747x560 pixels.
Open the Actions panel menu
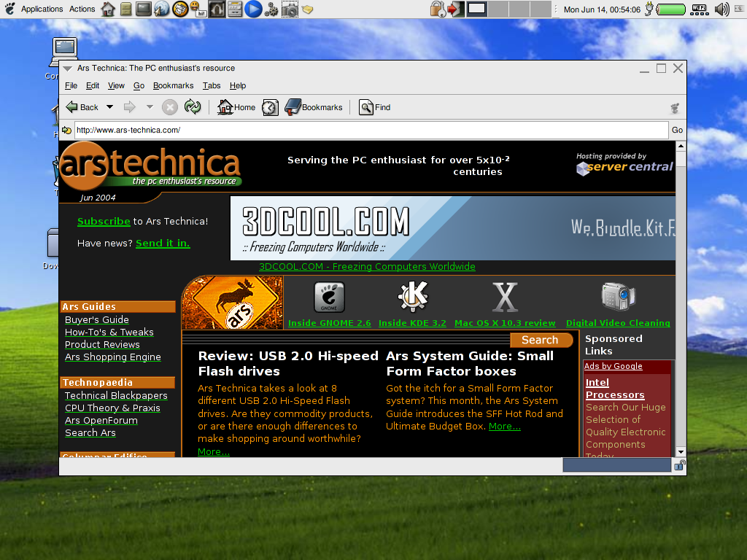[x=82, y=9]
